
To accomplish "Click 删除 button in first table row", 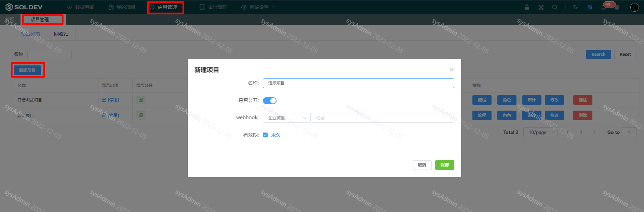I will pyautogui.click(x=583, y=100).
